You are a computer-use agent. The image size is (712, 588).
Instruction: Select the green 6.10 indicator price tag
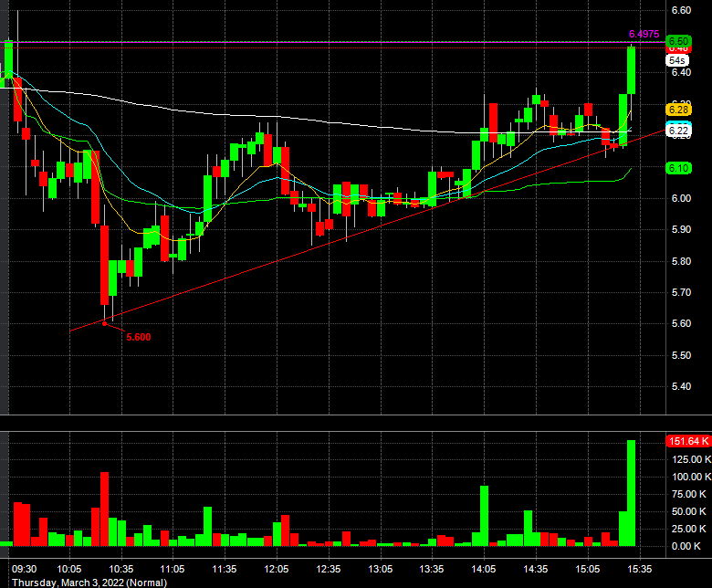[678, 168]
